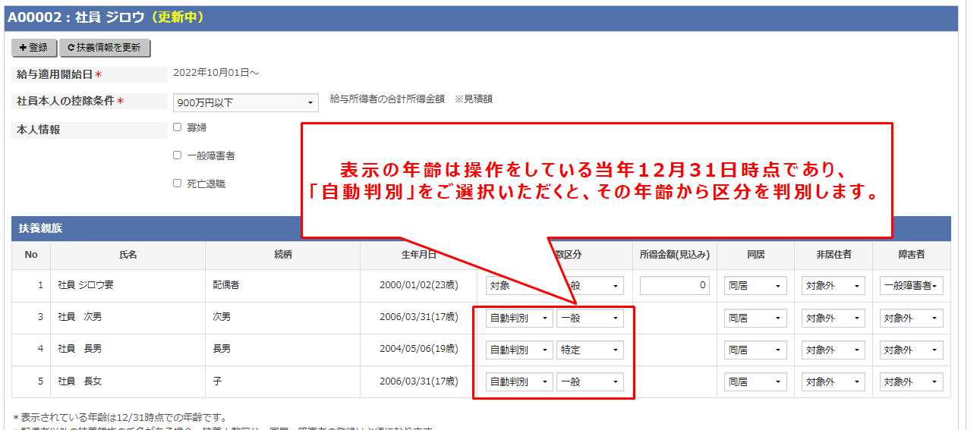Enable the 寡婦 checkbox
This screenshot has width=980, height=430.
177,127
